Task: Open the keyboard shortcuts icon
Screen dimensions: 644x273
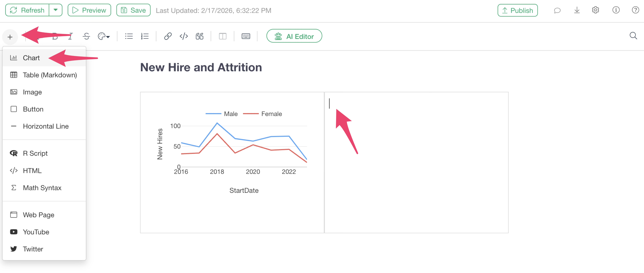Action: click(246, 37)
